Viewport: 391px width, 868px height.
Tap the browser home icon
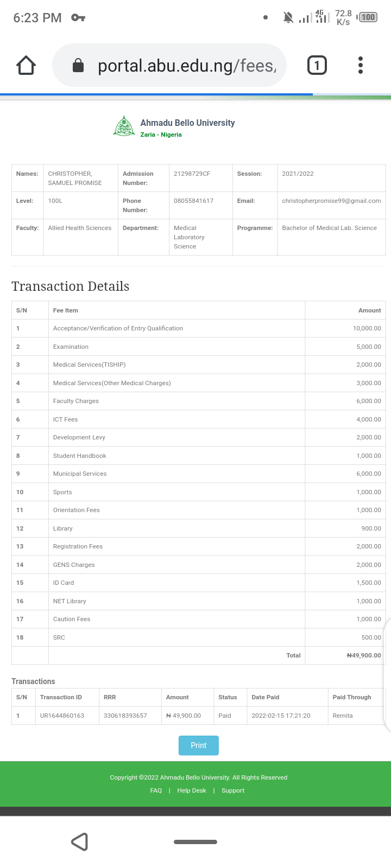tap(26, 66)
